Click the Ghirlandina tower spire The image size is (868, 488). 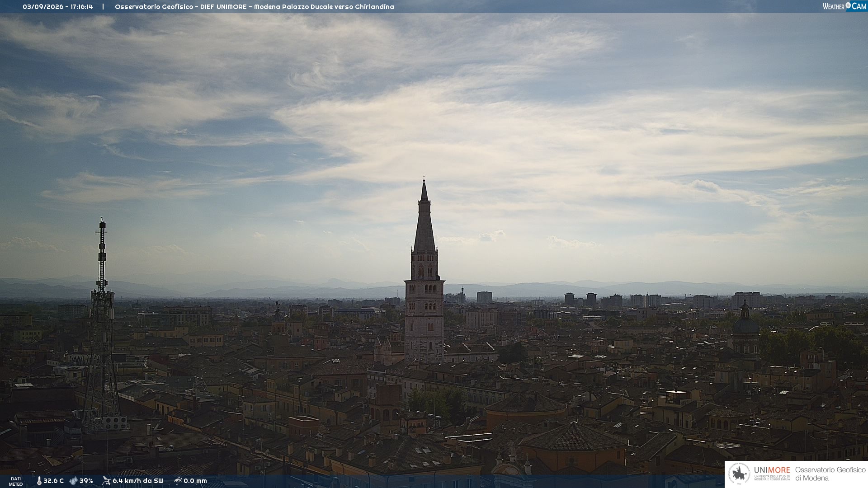424,217
